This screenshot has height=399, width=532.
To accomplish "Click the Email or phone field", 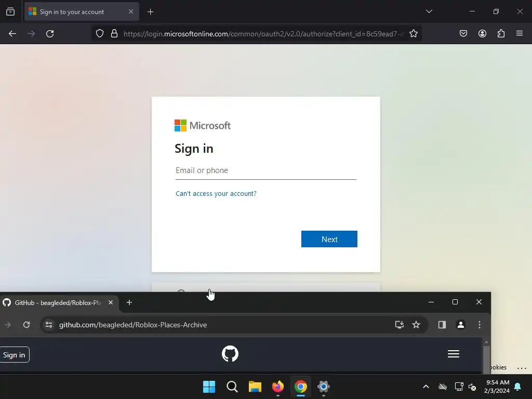I will point(266,170).
